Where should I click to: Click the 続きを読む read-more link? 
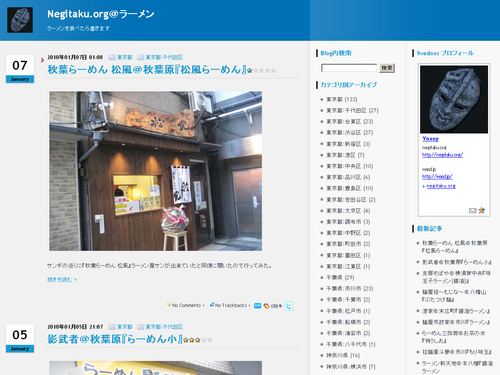click(62, 280)
